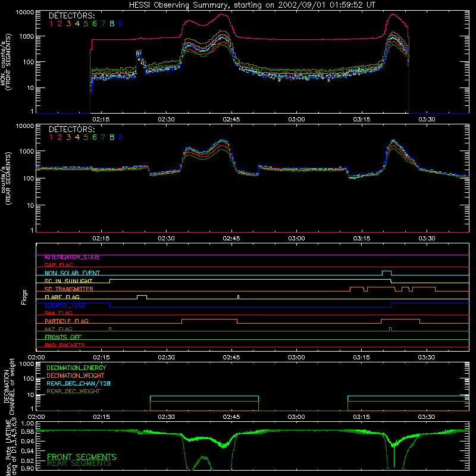Viewport: 476px width, 476px height.
Task: Click the 10000 y-axis value on front segments plot
Action: pos(25,12)
